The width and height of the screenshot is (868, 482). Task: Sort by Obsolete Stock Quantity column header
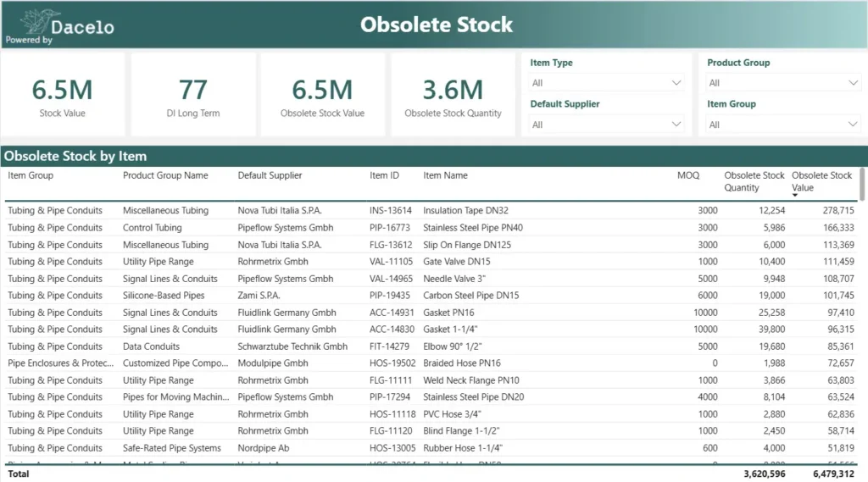tap(754, 181)
